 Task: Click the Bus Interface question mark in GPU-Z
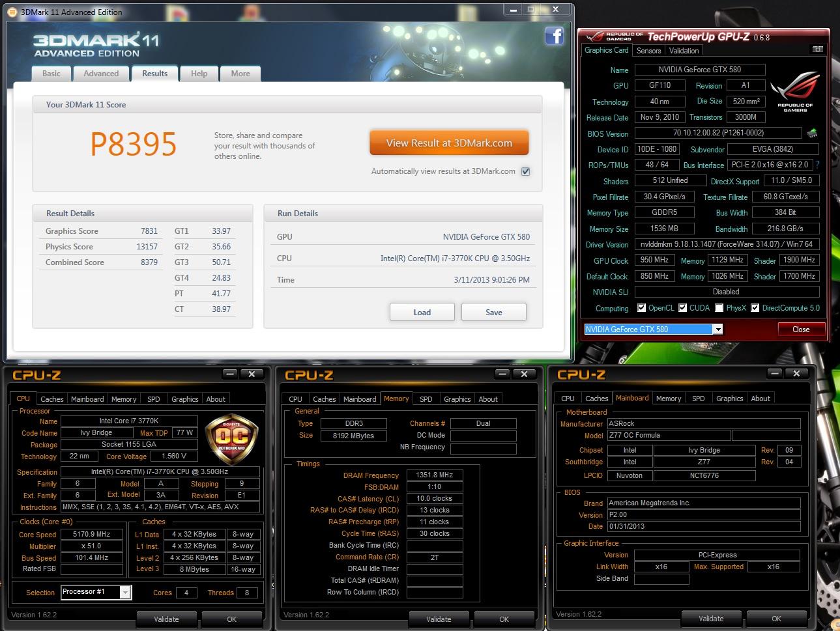[x=817, y=165]
